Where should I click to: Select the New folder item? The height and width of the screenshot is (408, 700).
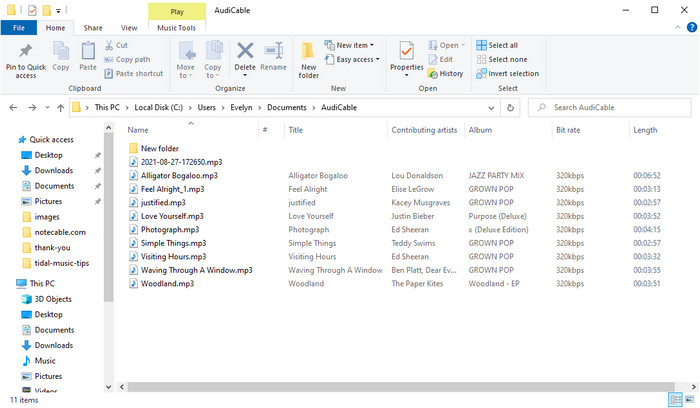tap(154, 148)
